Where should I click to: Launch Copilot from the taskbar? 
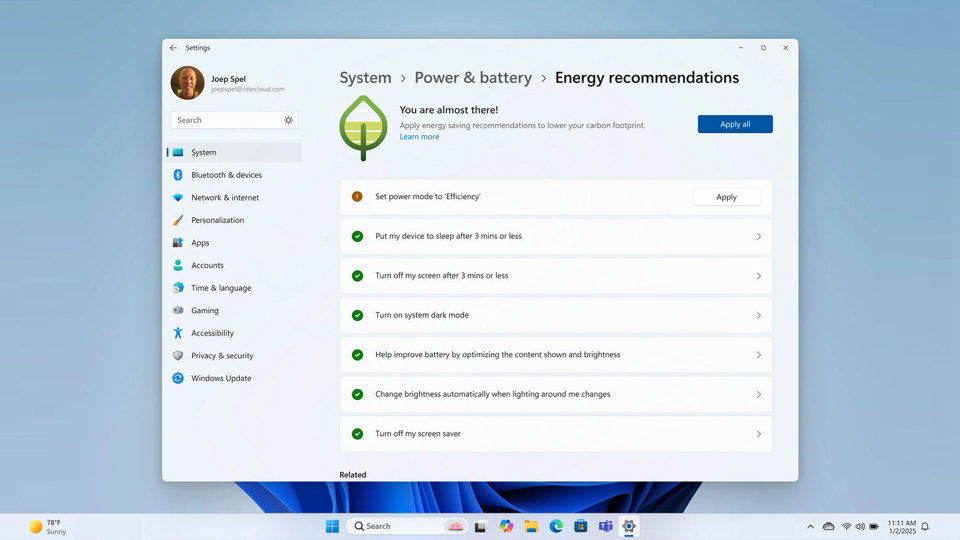506,527
